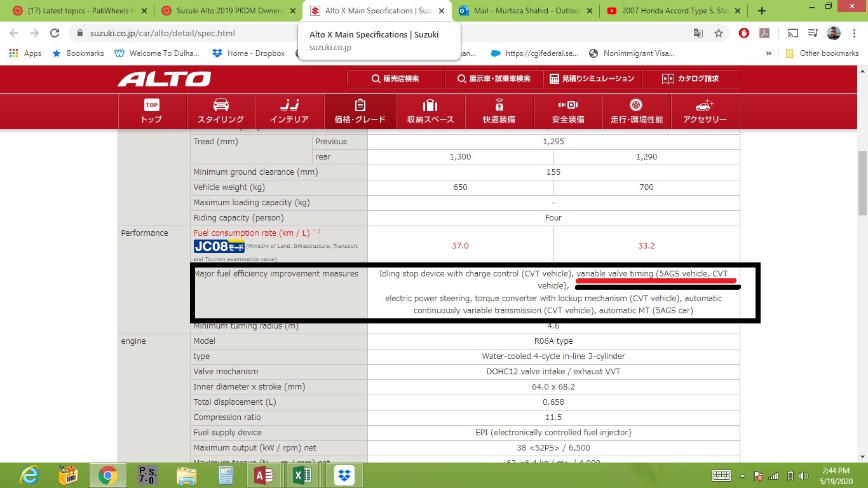The image size is (868, 488).
Task: Open 見積りシミュレーション estimate simulator
Action: coord(592,79)
